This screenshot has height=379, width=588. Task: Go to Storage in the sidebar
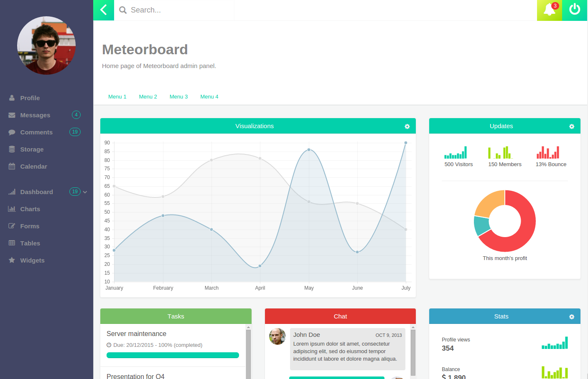(x=32, y=149)
